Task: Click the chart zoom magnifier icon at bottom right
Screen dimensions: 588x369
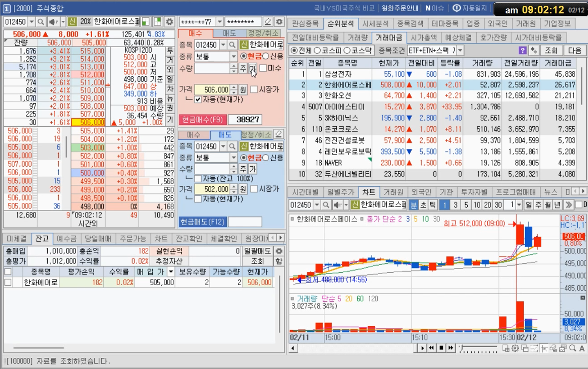Action: [572, 348]
